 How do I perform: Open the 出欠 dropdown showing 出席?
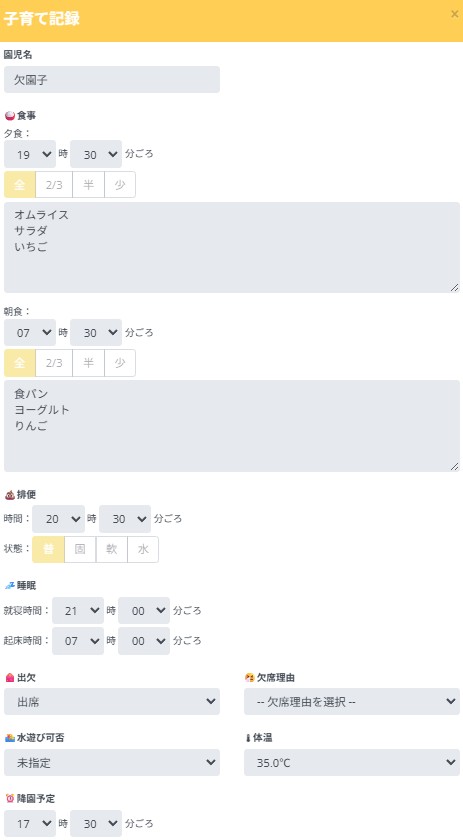point(112,702)
